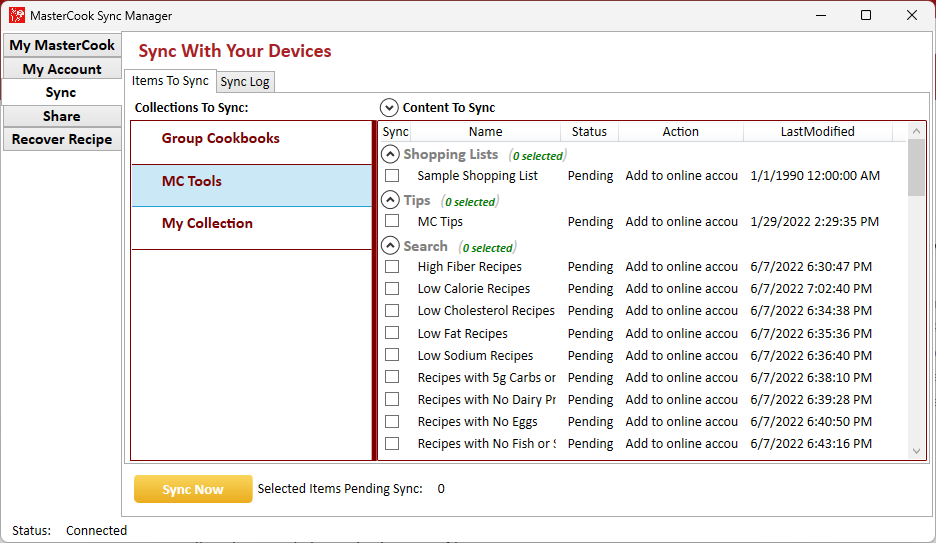Image resolution: width=936 pixels, height=543 pixels.
Task: Select the Low Calorie Recipes name
Action: (474, 289)
